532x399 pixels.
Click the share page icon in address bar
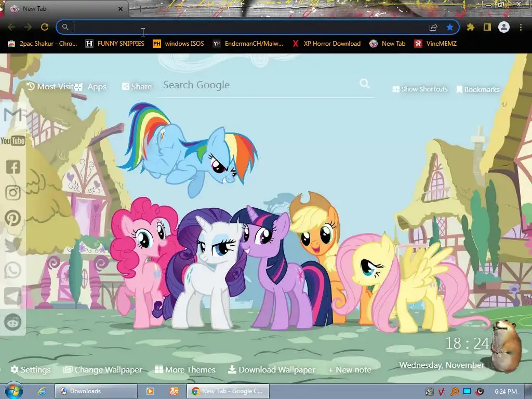click(x=433, y=27)
